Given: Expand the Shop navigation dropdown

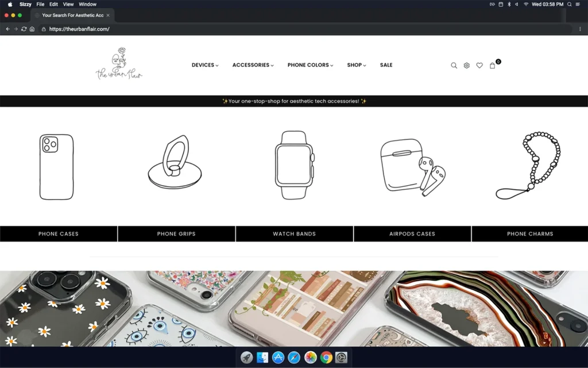Looking at the screenshot, I should (356, 65).
